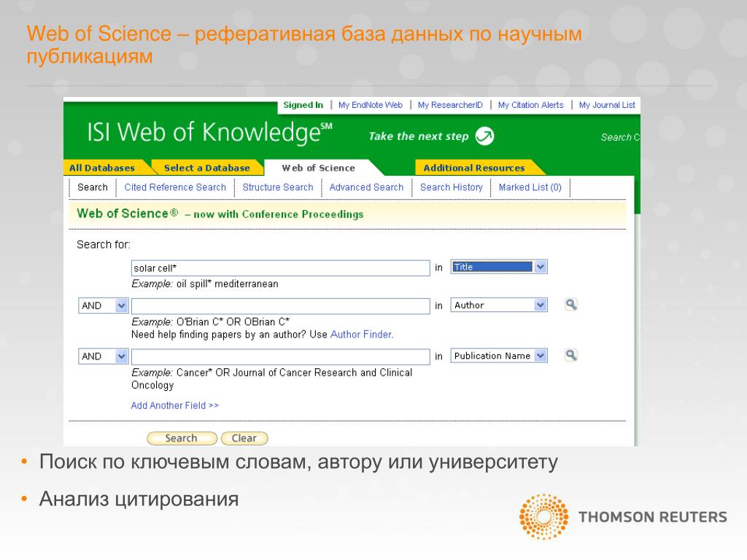The width and height of the screenshot is (747, 560).
Task: Open My EndNote Web link
Action: [x=370, y=105]
